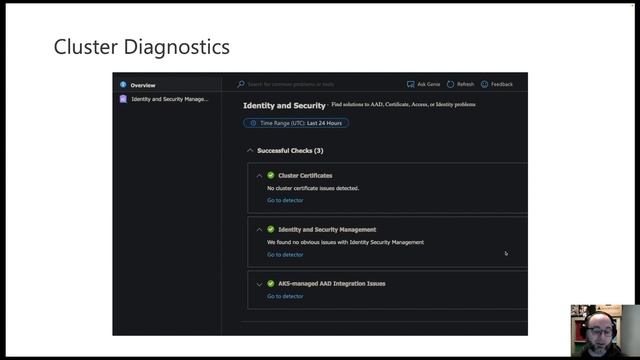The image size is (640, 360).
Task: Click Identity and Security Manage... sidebar icon
Action: [123, 99]
